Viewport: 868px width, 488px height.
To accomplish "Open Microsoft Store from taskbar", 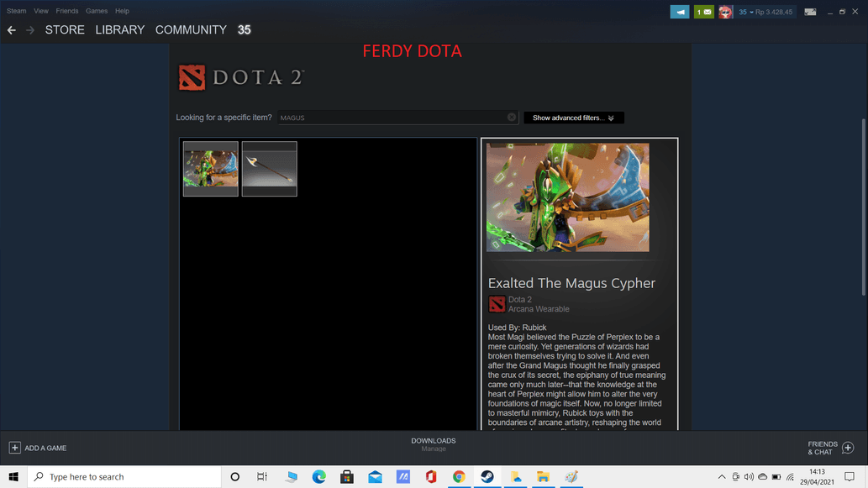I will point(347,476).
